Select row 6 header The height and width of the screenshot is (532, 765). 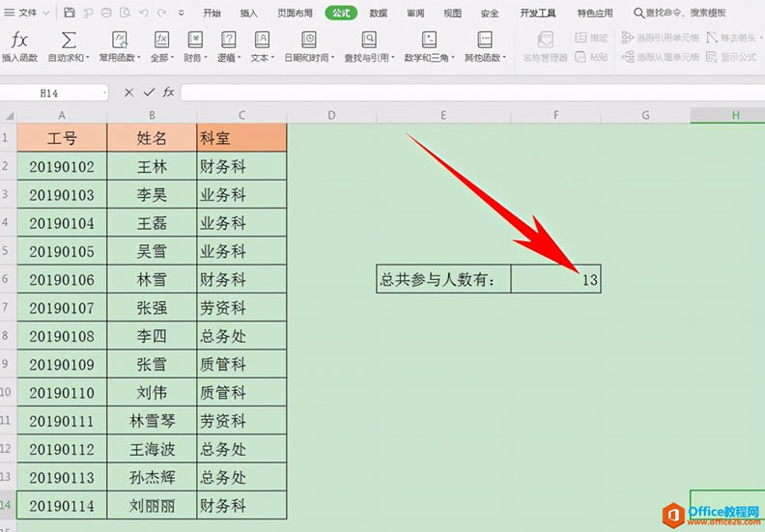tap(7, 279)
